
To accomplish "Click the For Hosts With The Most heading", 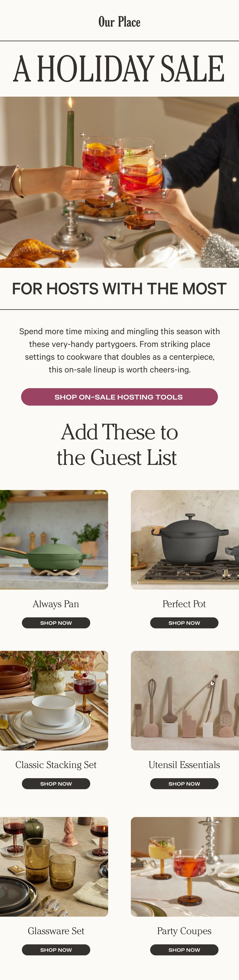I will pos(119,289).
